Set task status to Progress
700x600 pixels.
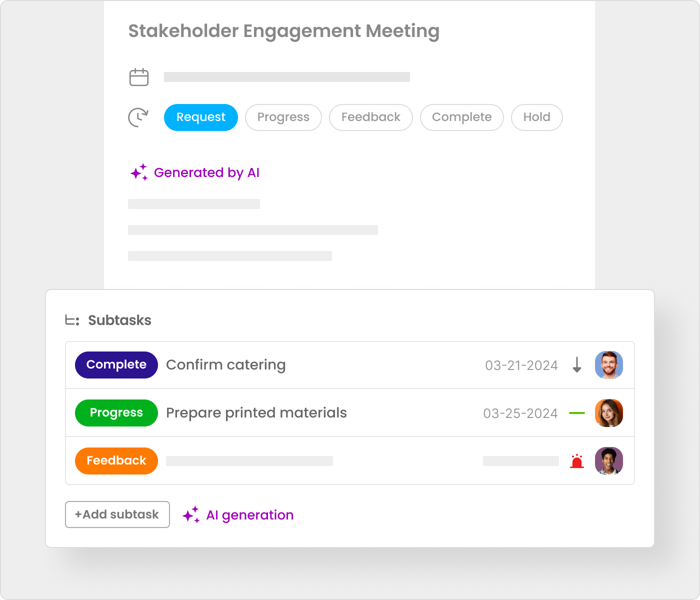tap(283, 117)
